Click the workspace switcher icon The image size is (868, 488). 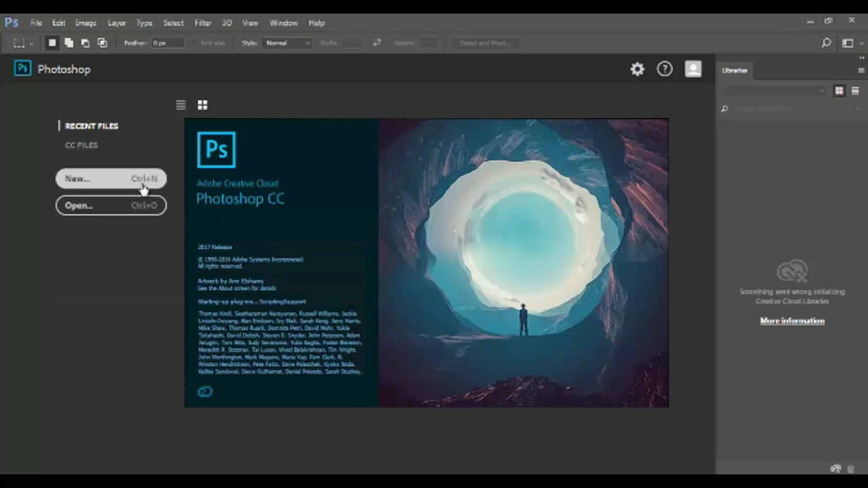point(847,43)
